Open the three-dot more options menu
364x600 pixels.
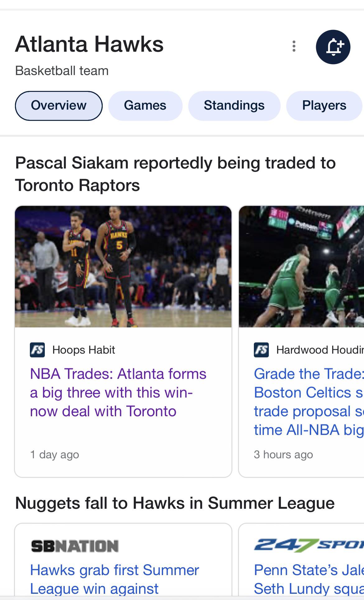(x=294, y=46)
